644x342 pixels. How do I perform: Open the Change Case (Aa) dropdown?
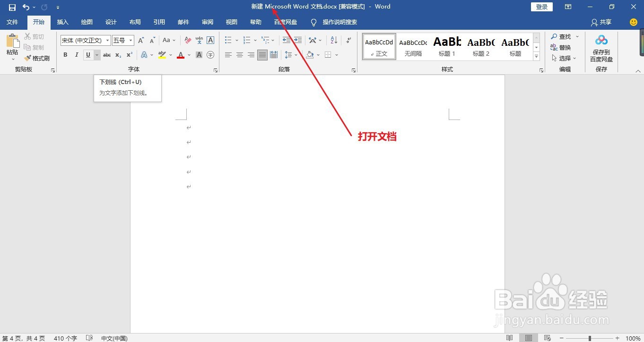tap(169, 41)
